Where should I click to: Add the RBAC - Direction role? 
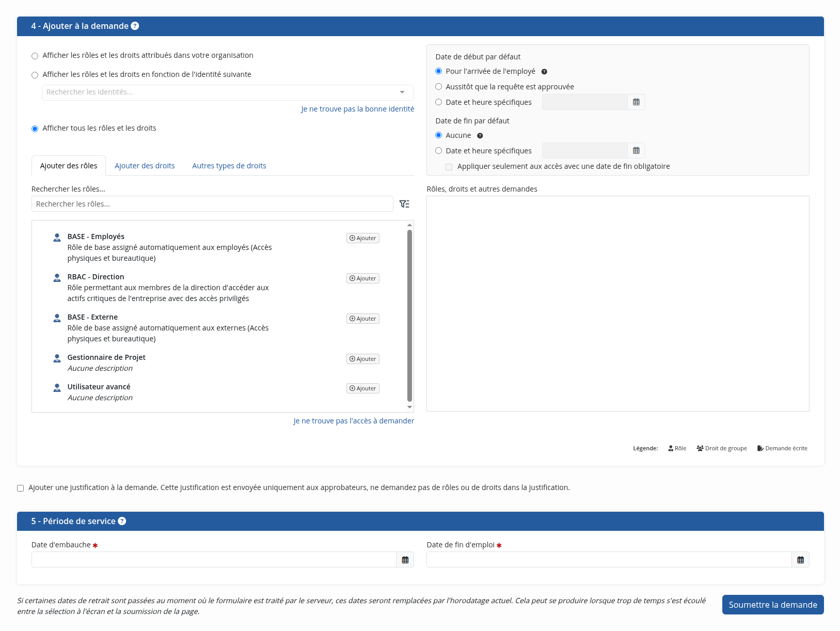point(363,278)
